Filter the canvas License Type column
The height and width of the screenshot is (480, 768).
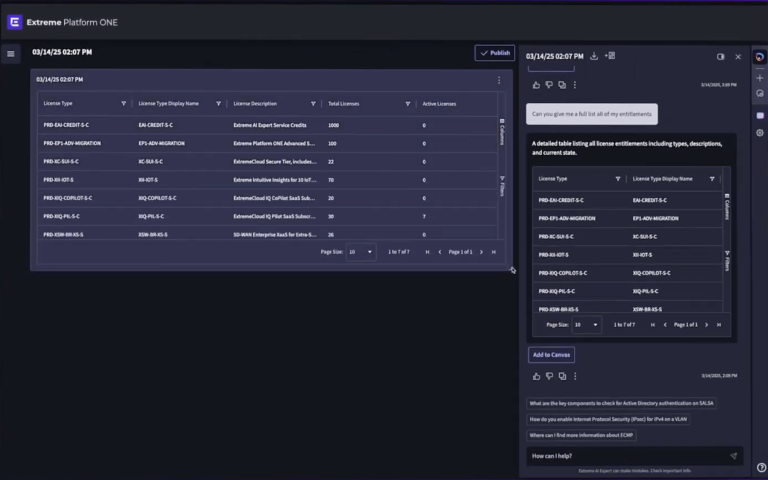point(123,103)
